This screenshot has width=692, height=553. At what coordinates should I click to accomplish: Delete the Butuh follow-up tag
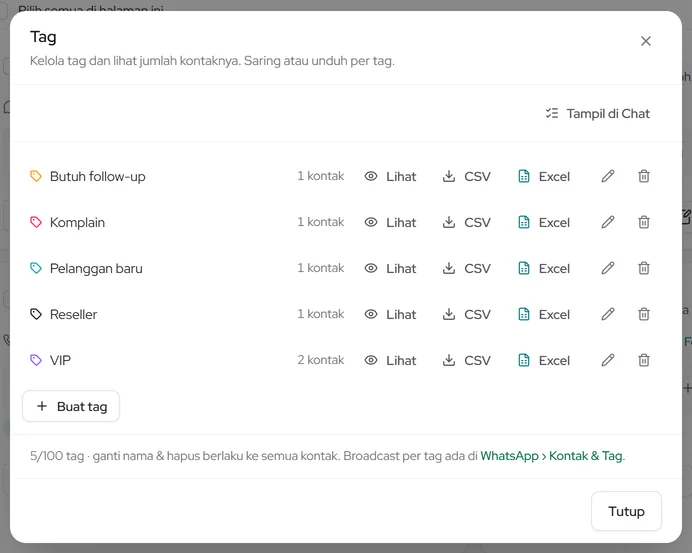click(x=644, y=176)
